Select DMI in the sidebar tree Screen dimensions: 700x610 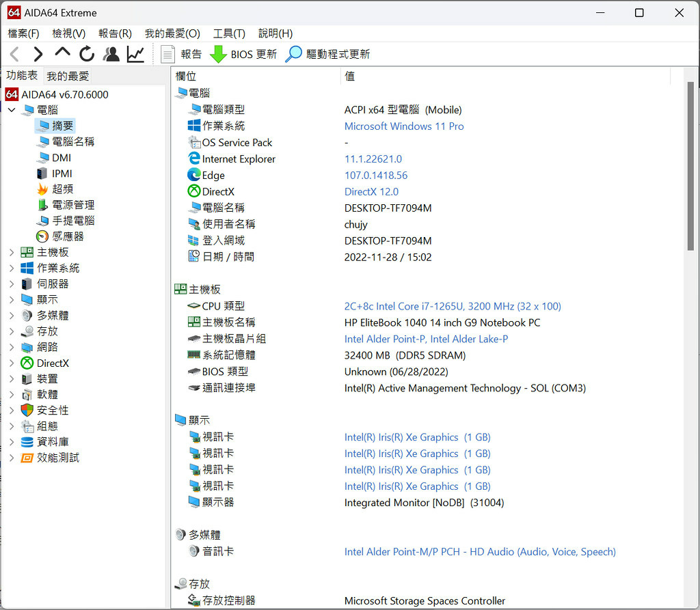point(55,158)
